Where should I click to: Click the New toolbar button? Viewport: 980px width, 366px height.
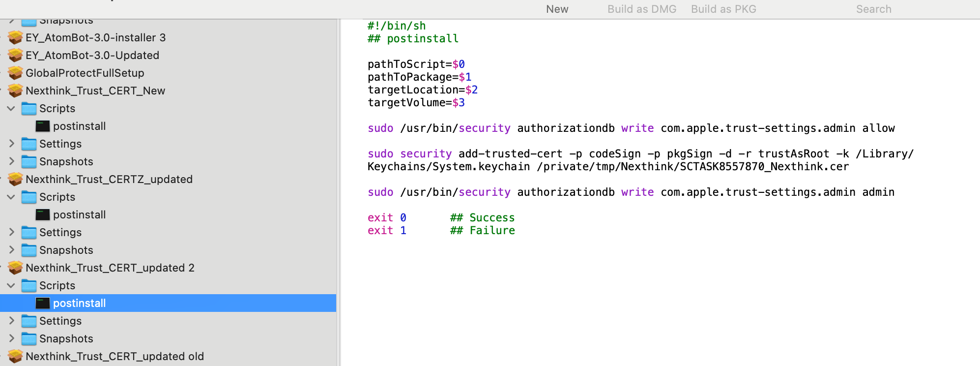557,9
